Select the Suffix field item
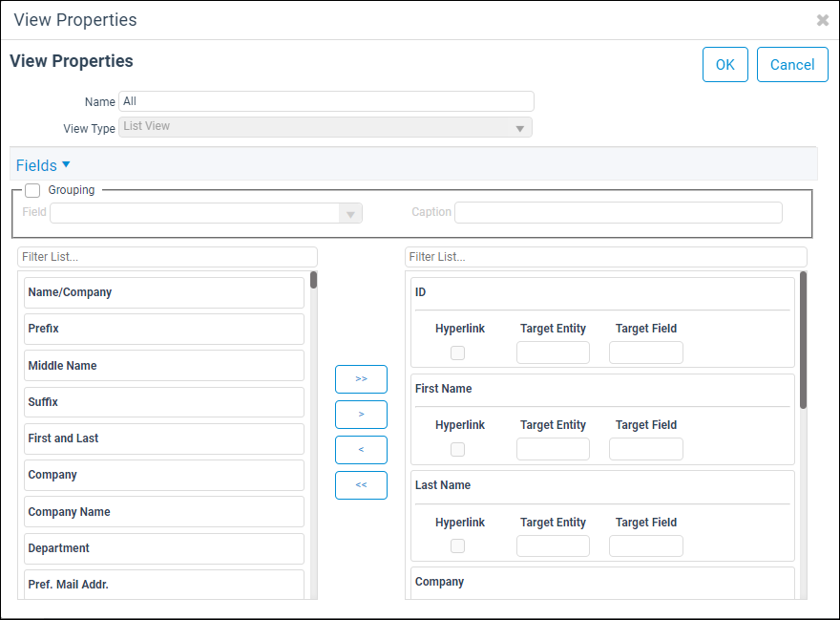The width and height of the screenshot is (840, 620). tap(164, 402)
